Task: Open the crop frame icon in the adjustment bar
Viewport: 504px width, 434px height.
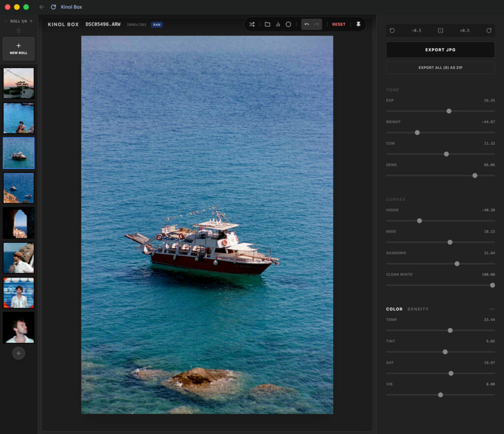Action: click(x=441, y=31)
